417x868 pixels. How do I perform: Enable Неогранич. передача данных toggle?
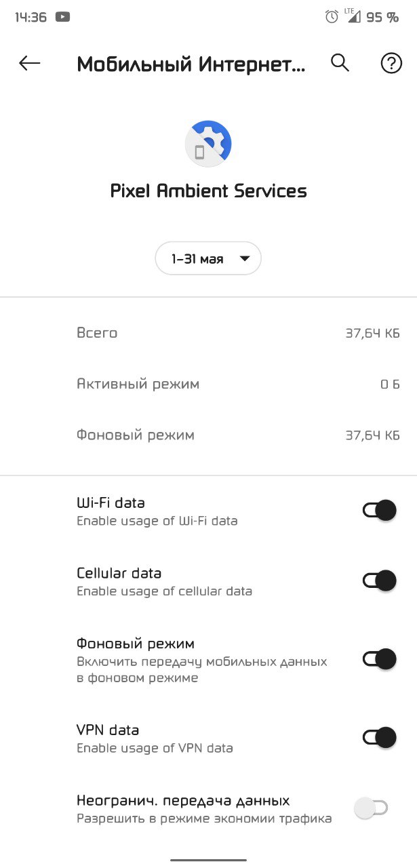pyautogui.click(x=372, y=808)
